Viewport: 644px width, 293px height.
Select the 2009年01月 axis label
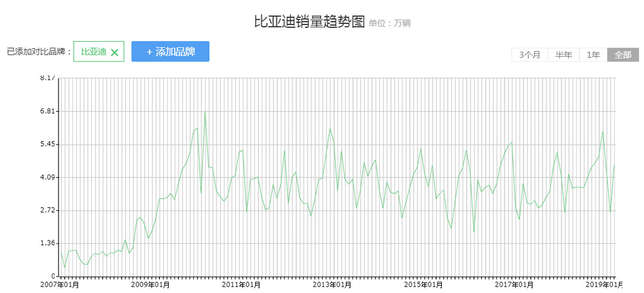click(151, 285)
